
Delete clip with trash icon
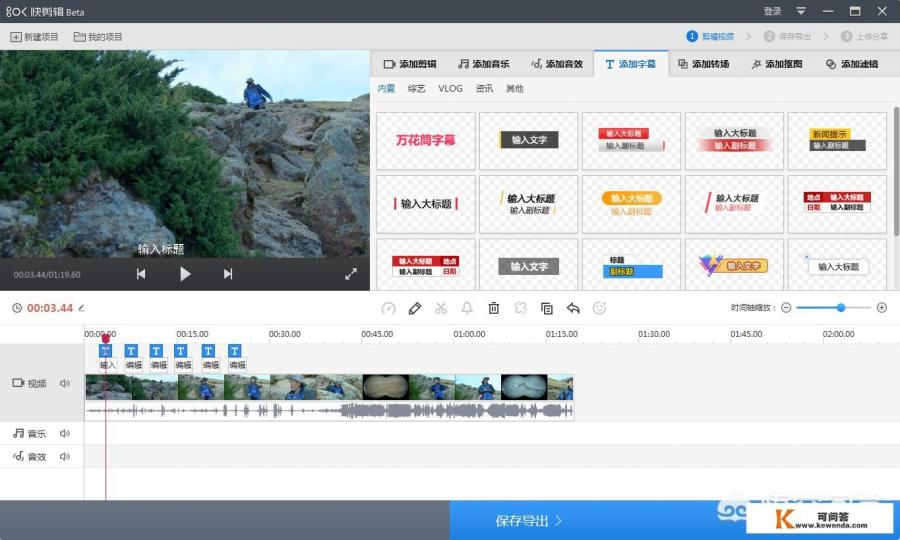tap(494, 308)
